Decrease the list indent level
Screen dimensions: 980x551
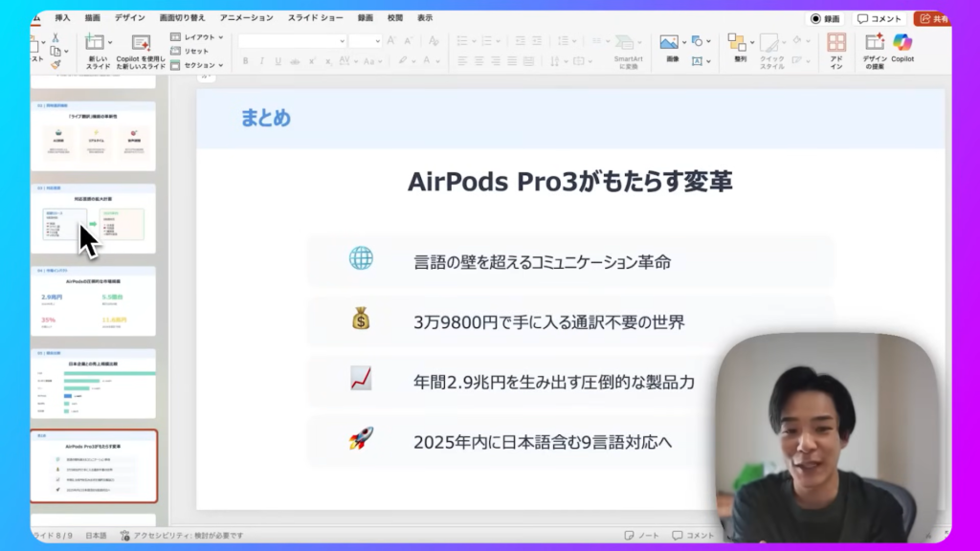[x=520, y=41]
